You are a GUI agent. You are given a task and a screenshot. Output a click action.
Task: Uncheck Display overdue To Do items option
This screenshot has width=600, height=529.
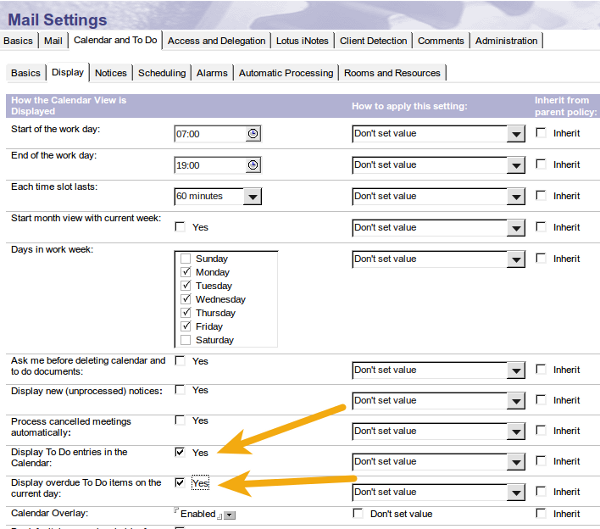(180, 483)
